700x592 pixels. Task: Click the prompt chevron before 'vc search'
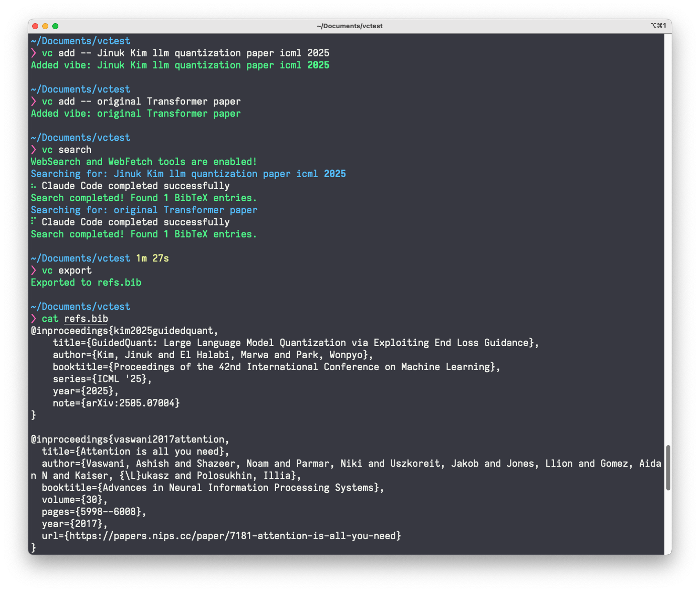34,150
